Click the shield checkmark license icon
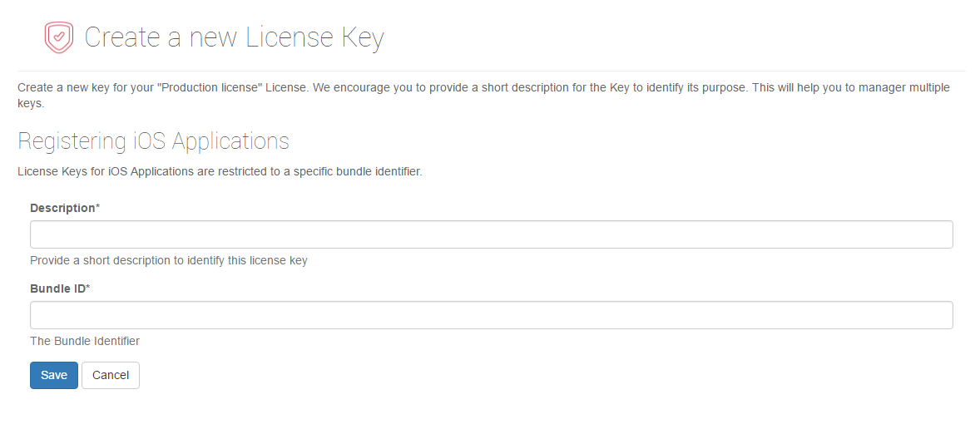Viewport: 980px width, 424px height. [x=59, y=37]
